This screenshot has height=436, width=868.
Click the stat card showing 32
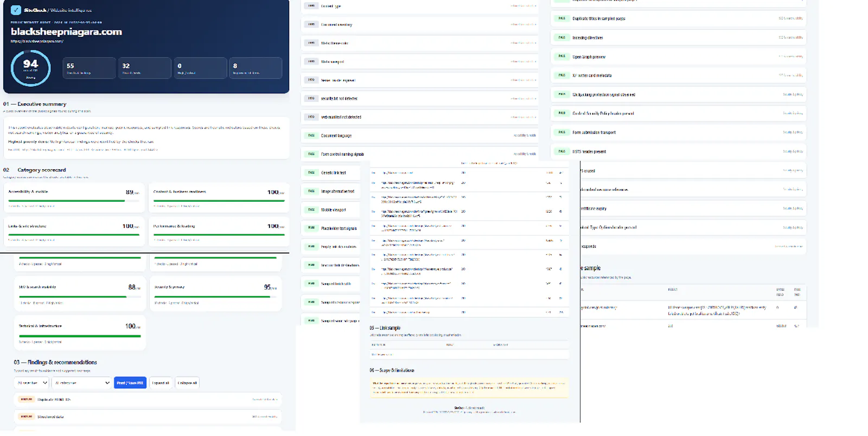pyautogui.click(x=145, y=68)
